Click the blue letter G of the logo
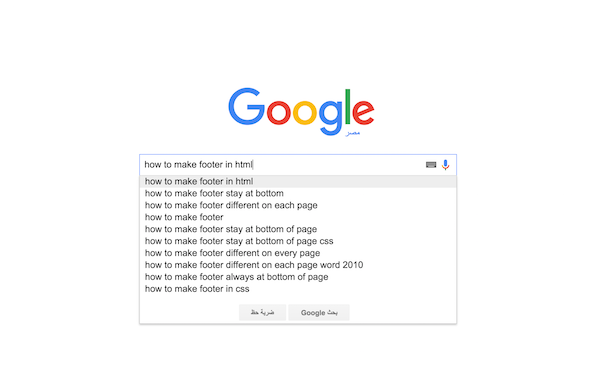The height and width of the screenshot is (376, 600). pyautogui.click(x=246, y=106)
